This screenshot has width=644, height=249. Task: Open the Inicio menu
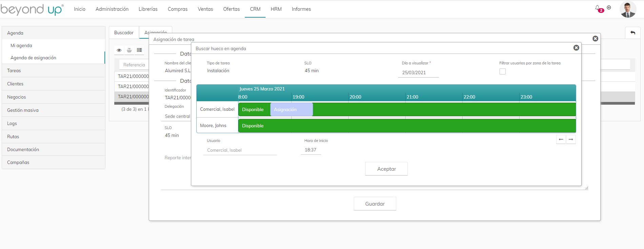click(x=80, y=9)
